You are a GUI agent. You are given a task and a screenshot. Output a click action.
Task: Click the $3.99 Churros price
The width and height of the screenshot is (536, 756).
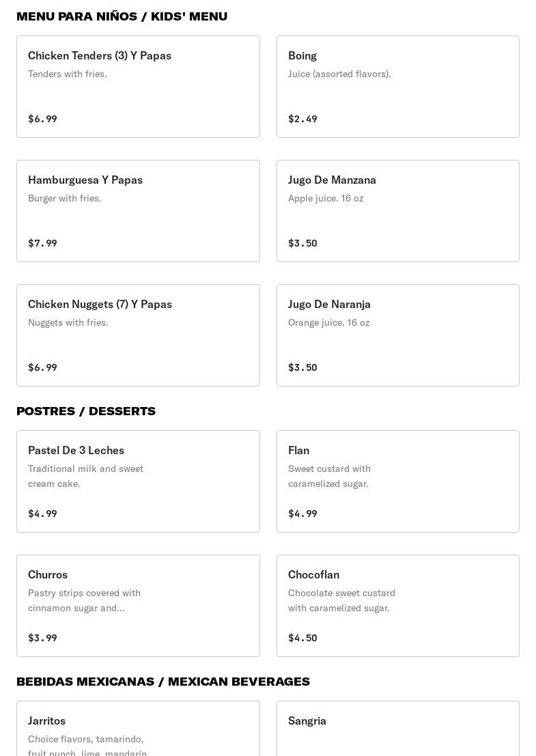[42, 639]
